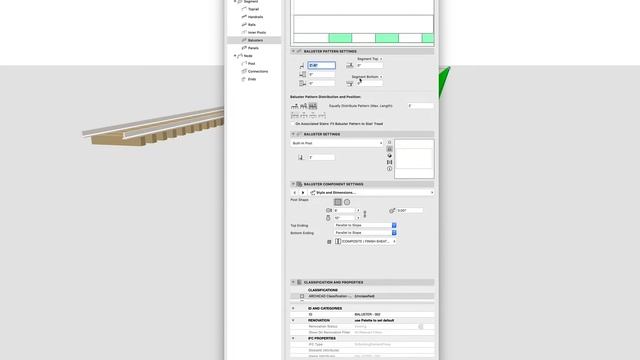Open Panels in the railing tree
Image resolution: width=640 pixels, height=360 pixels.
point(253,48)
